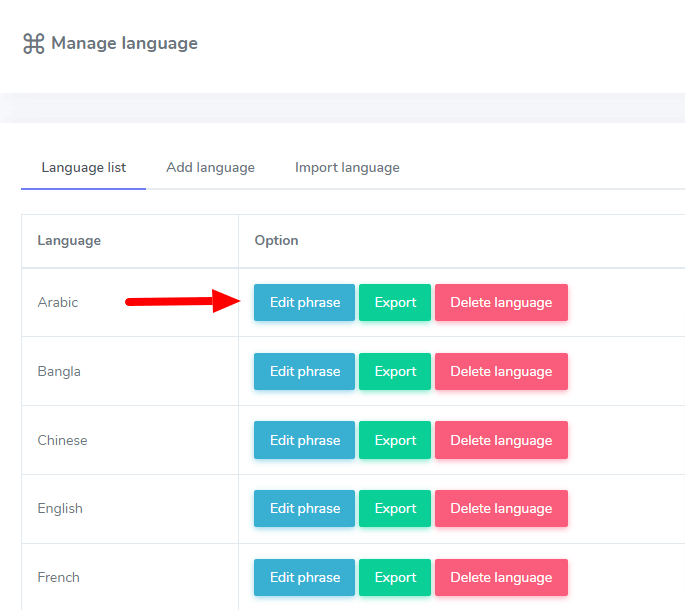Delete the French language
685x610 pixels.
click(x=501, y=578)
